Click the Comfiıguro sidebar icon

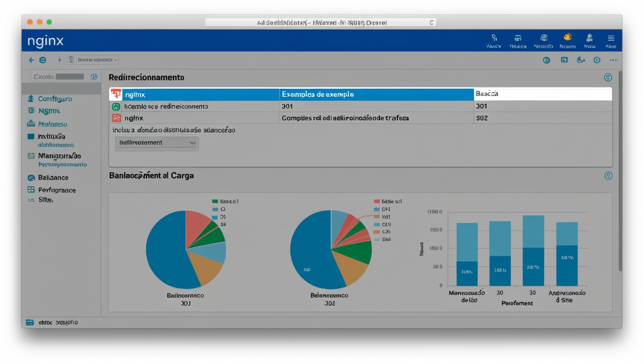(x=31, y=99)
